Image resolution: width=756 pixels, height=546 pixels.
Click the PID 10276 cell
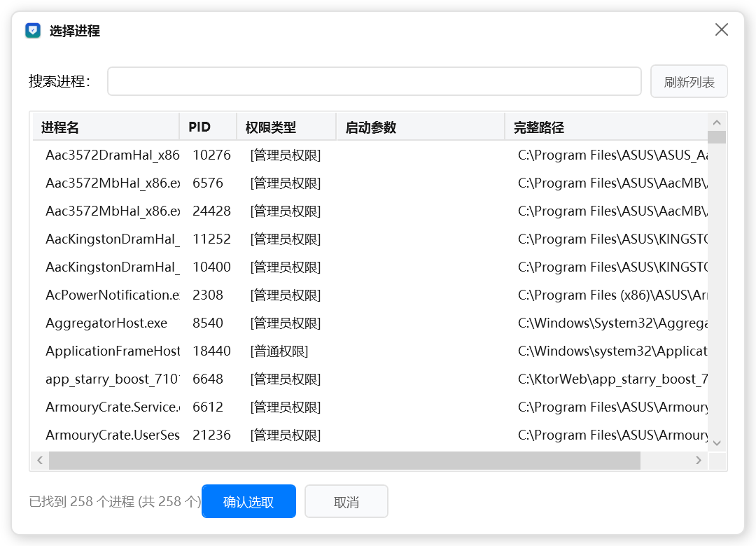click(x=211, y=155)
